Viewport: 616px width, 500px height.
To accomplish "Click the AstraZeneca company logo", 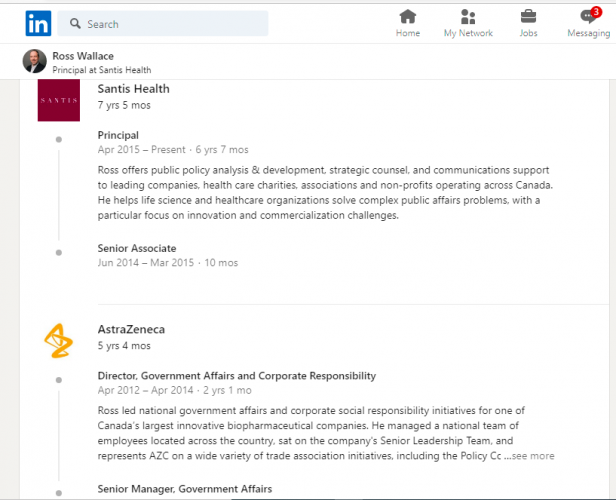I will pyautogui.click(x=59, y=341).
